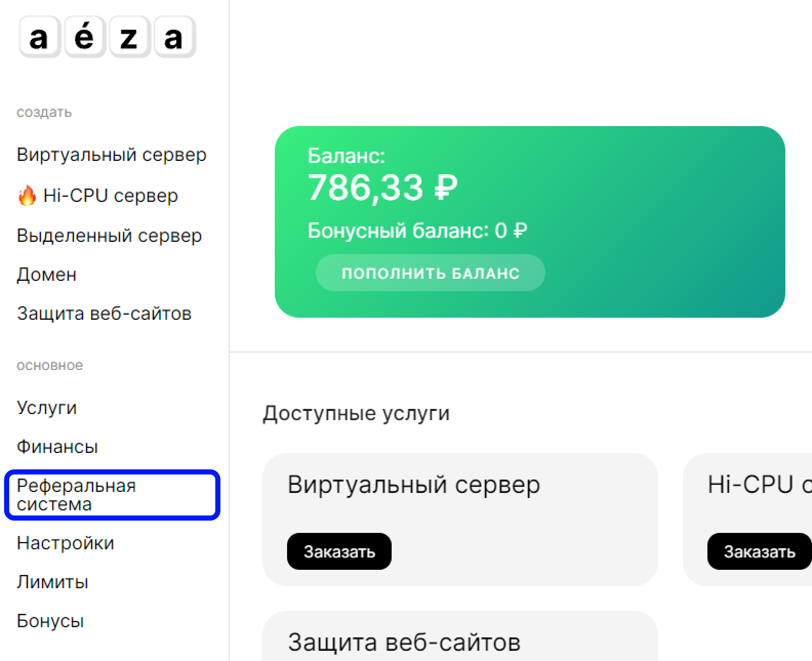Click Заказать under Виртуальный сервер
The image size is (812, 661).
coord(340,551)
